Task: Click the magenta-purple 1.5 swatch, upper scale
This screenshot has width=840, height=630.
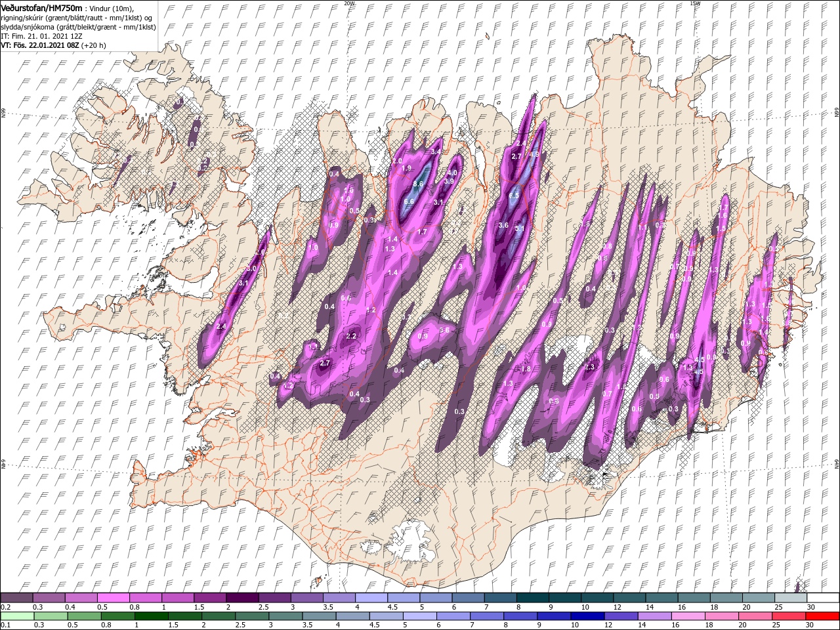Action: click(x=209, y=598)
